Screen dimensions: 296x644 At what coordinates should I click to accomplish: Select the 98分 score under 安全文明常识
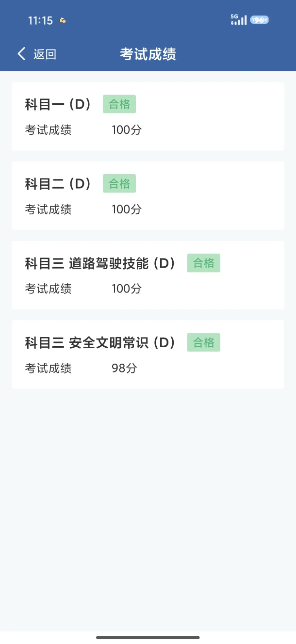(x=124, y=369)
